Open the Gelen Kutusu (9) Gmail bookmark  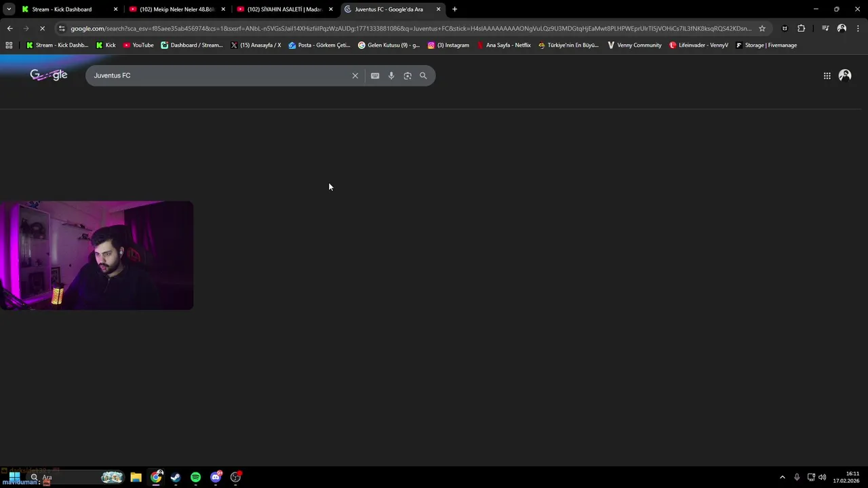(x=389, y=45)
